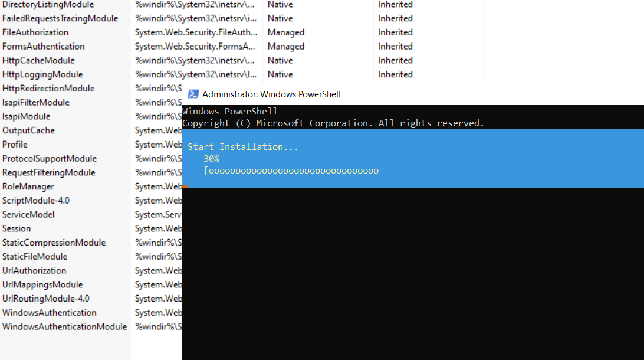Select the FailedRequestsTracingModule module
The width and height of the screenshot is (644, 360).
pyautogui.click(x=60, y=18)
